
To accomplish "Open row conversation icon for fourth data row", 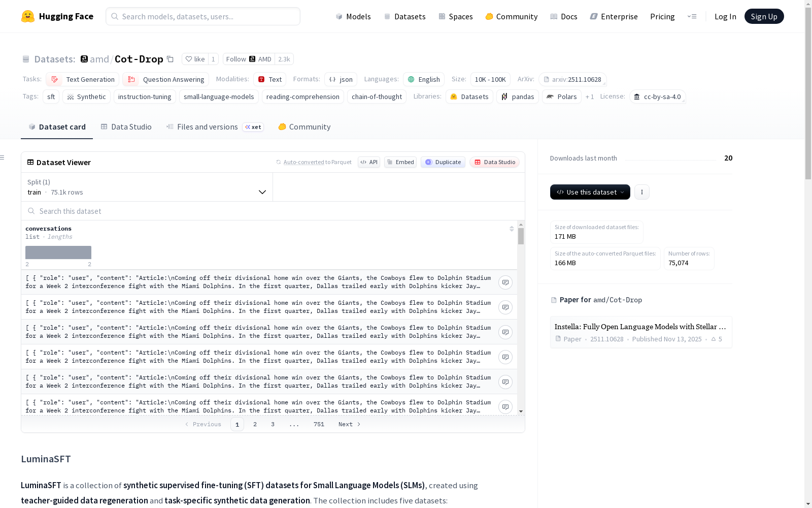I will (x=505, y=357).
